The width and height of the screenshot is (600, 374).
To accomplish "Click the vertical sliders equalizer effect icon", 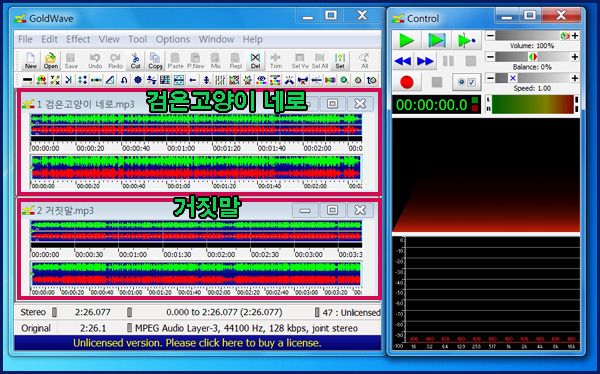I will pos(220,80).
